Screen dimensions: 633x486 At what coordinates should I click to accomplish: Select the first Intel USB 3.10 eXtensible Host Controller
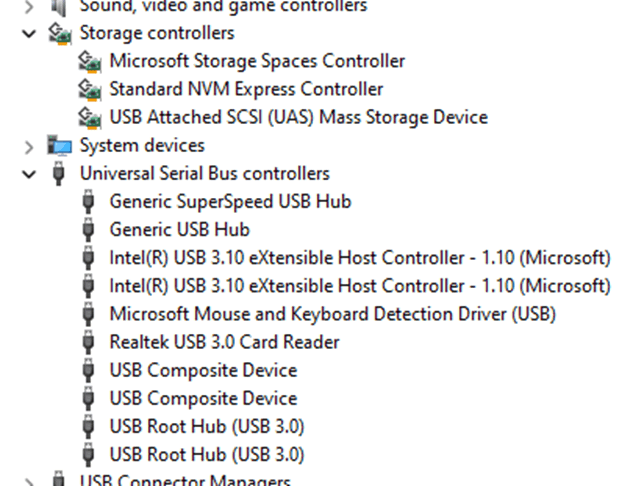coord(359,257)
